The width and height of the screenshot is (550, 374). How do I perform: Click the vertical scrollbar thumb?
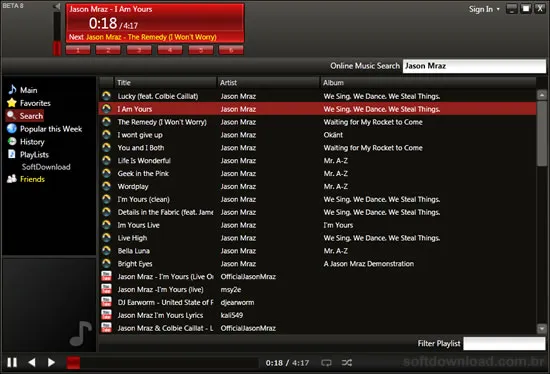(x=542, y=133)
